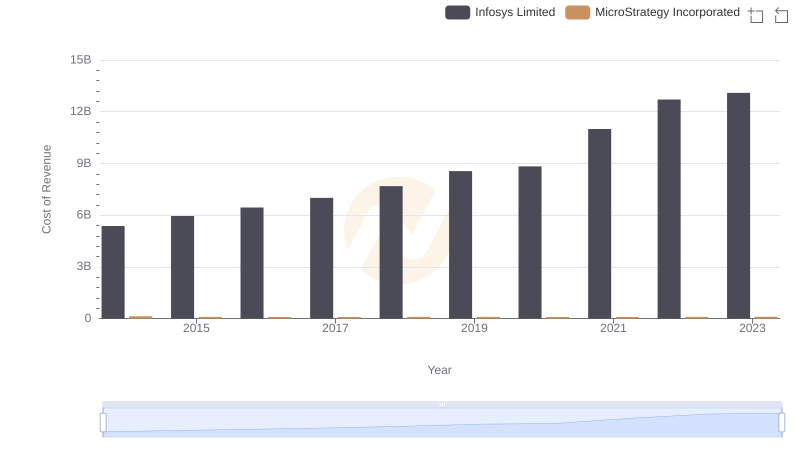Click the MicroStrategy orange legend swatch
The image size is (800, 461).
click(x=578, y=12)
